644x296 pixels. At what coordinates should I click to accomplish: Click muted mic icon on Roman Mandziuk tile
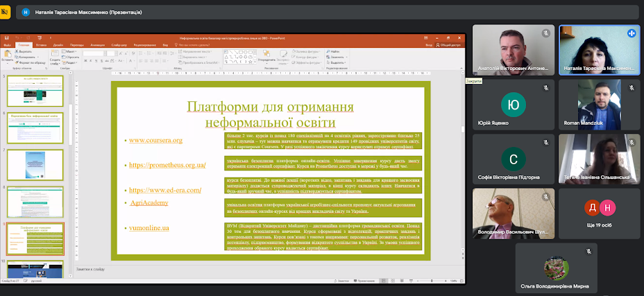pos(632,87)
